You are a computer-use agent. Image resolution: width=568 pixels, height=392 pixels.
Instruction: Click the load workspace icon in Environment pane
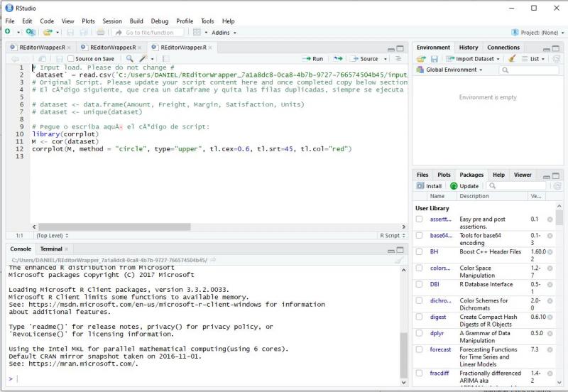point(421,59)
